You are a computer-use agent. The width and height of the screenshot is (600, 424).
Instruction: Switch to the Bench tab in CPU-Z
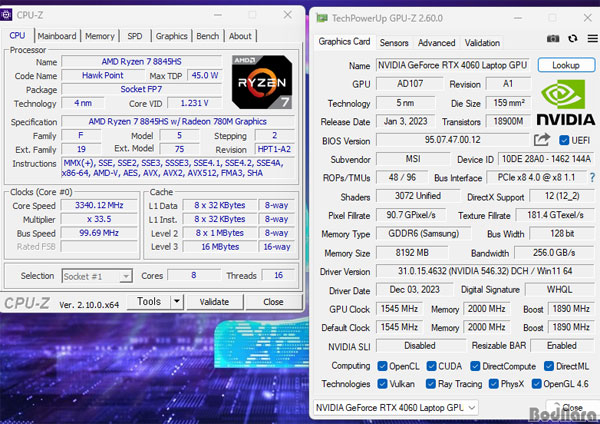pos(207,36)
